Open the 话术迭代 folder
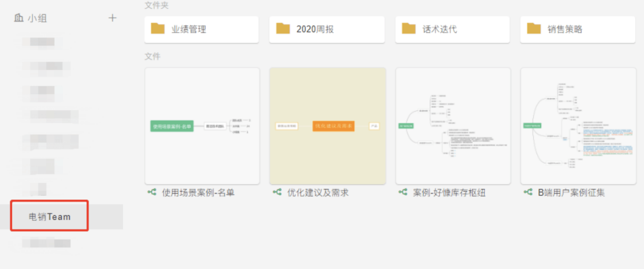Screen dimensions: 644x269 point(452,29)
